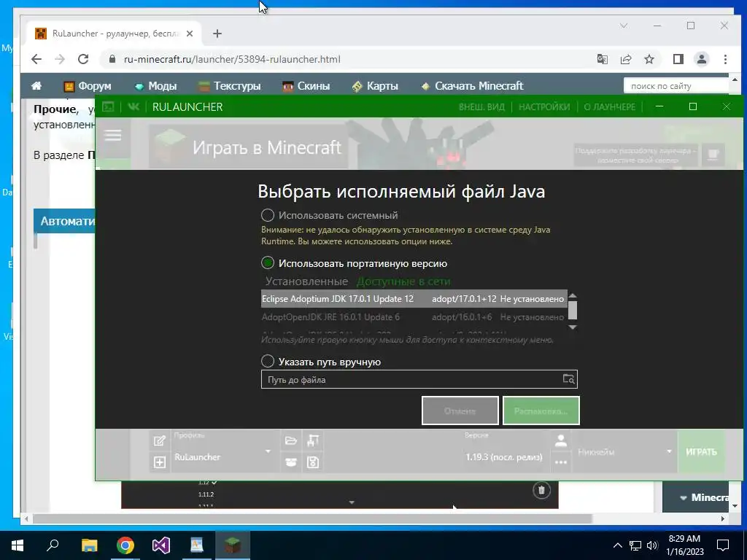Viewport: 747px width, 560px height.
Task: Click the Java list scrollbar thumb
Action: [573, 310]
